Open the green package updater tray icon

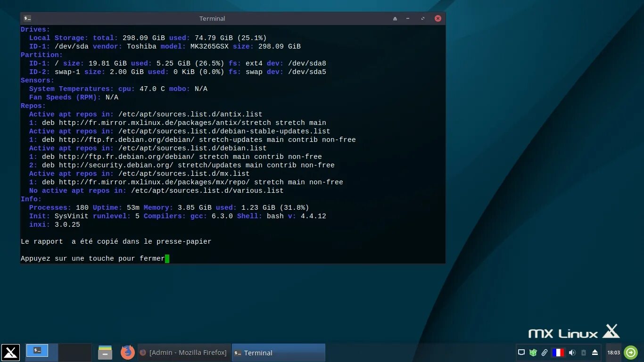(x=533, y=353)
